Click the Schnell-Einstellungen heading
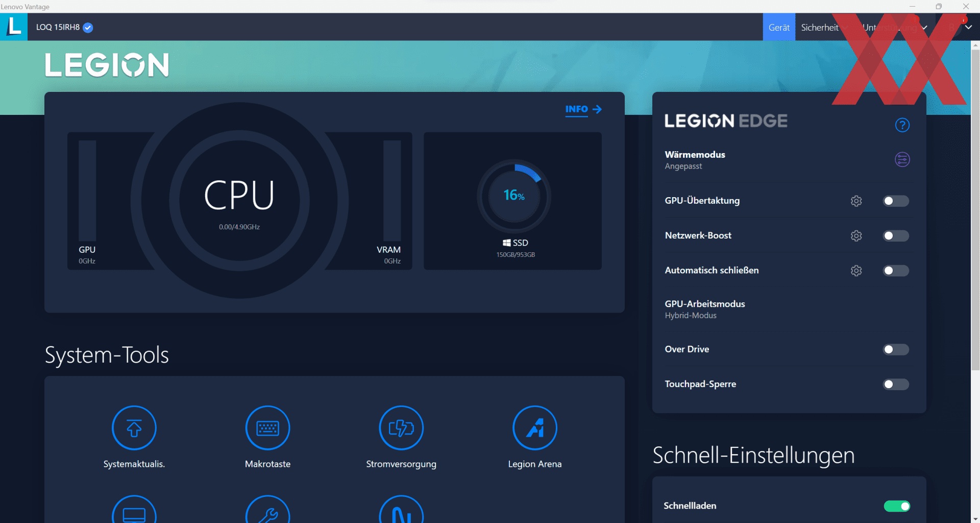 [x=753, y=455]
